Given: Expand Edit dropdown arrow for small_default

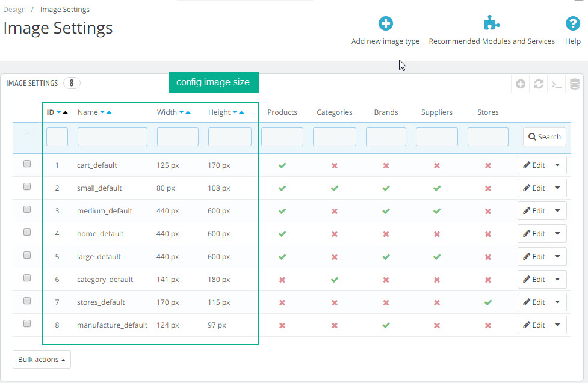Looking at the screenshot, I should [558, 188].
